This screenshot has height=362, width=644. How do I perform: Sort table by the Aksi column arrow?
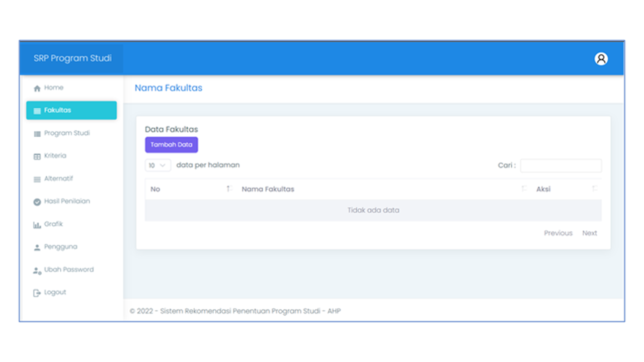595,189
